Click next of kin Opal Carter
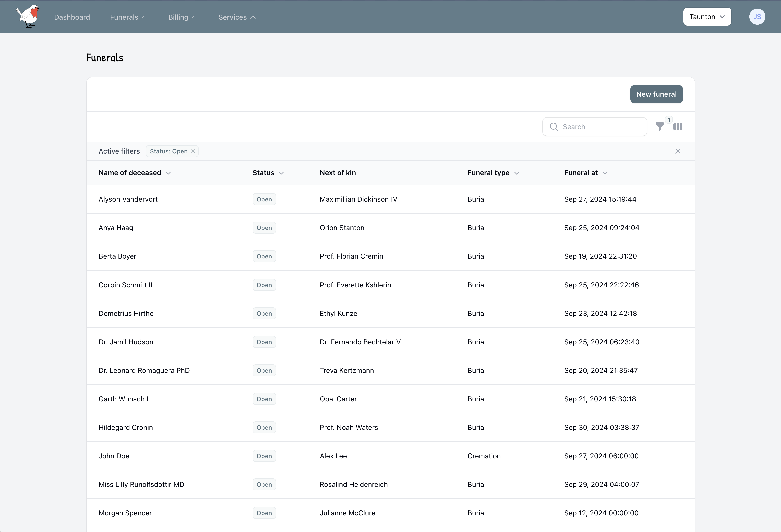This screenshot has height=532, width=781. [338, 399]
